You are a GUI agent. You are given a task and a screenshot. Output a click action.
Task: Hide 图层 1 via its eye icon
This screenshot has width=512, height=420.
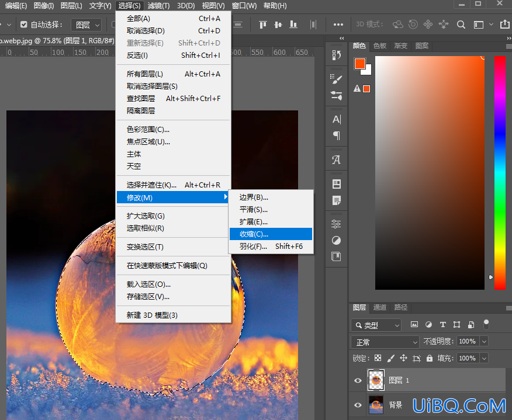358,380
